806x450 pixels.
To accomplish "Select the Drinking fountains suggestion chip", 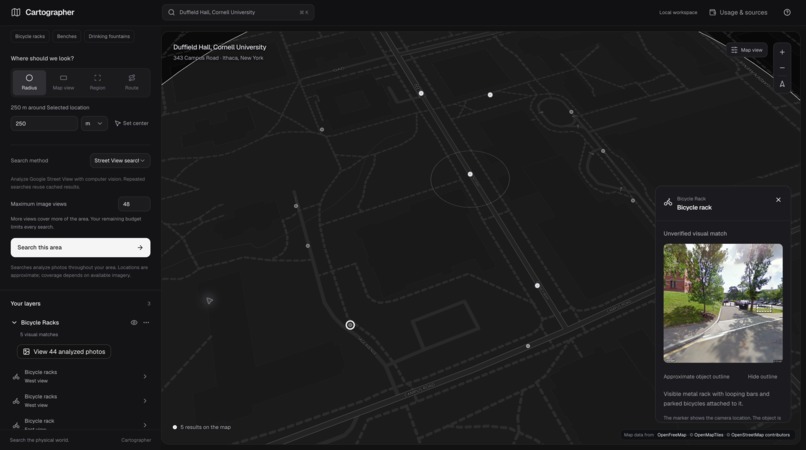I will (109, 37).
